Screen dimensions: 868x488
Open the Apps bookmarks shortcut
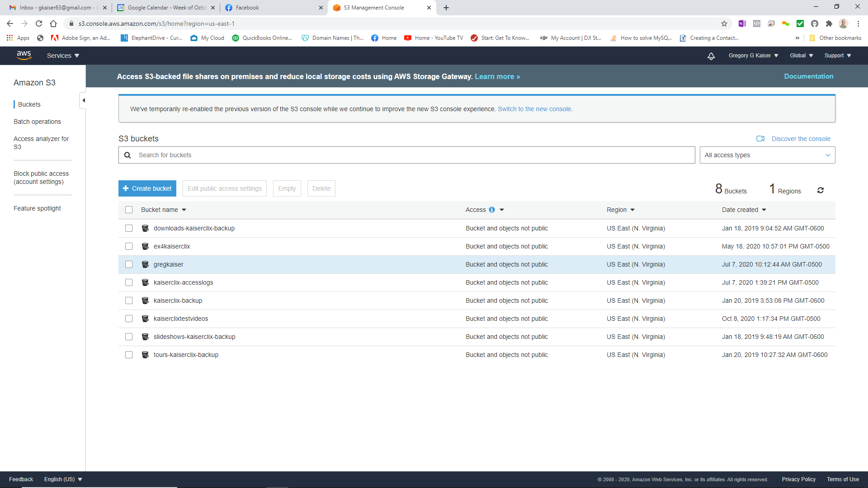click(19, 38)
